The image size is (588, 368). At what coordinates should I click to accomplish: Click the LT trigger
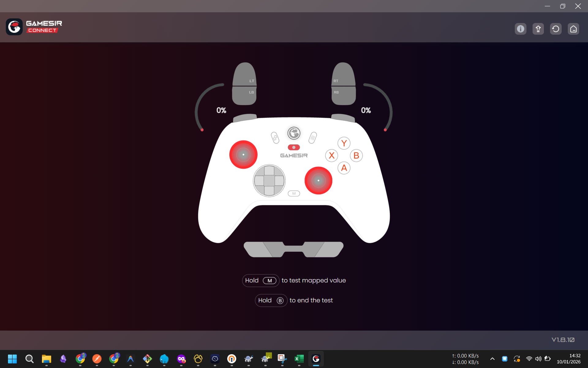(244, 75)
